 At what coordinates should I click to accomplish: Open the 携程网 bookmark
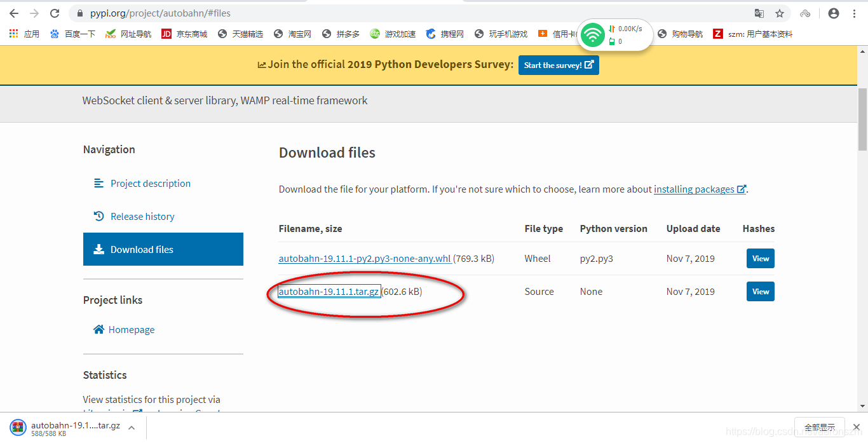tap(445, 34)
